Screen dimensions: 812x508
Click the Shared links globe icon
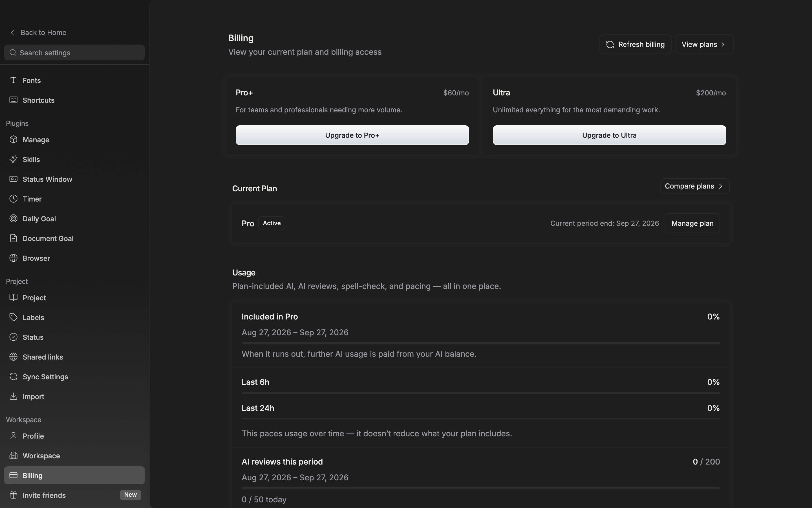click(x=14, y=357)
